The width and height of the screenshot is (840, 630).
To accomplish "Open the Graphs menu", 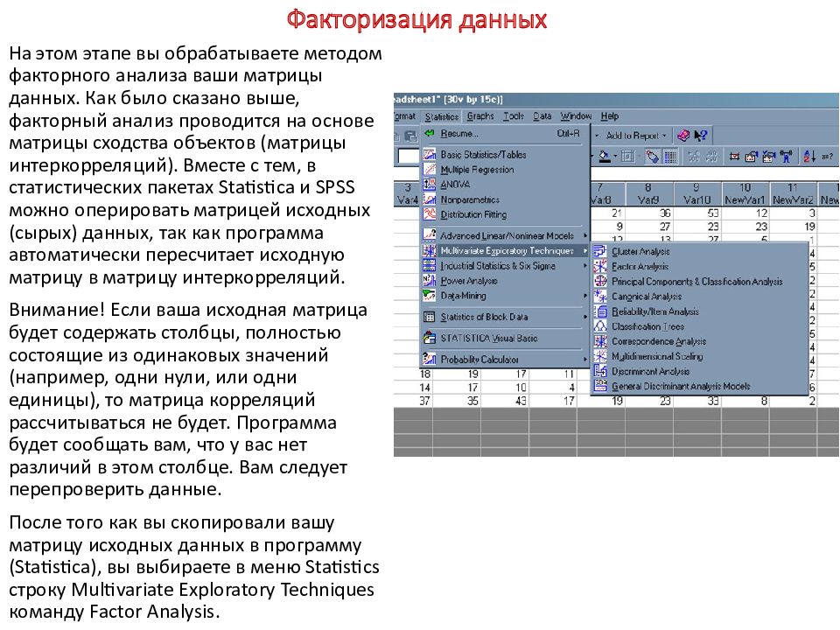I will coord(480,116).
